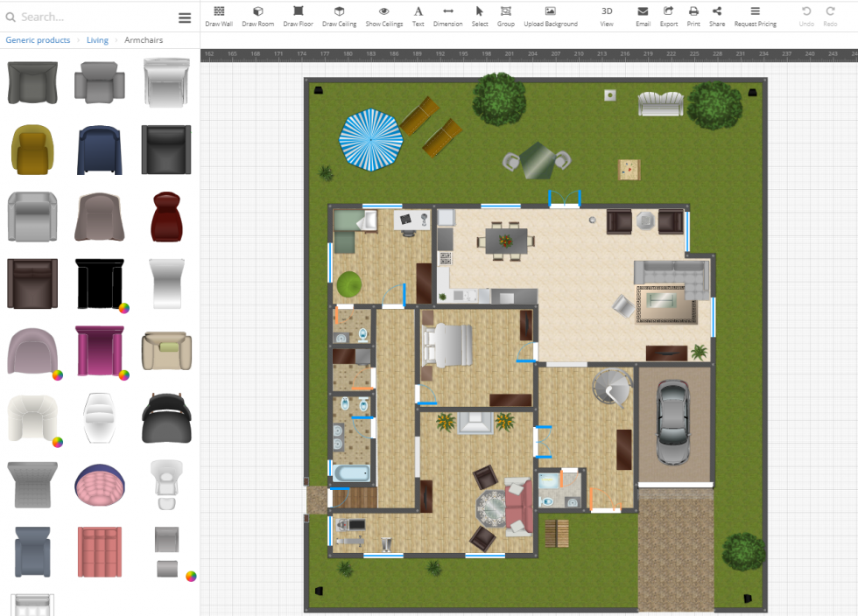The height and width of the screenshot is (616, 858).
Task: Select the Draw Wall tool
Action: 219,16
